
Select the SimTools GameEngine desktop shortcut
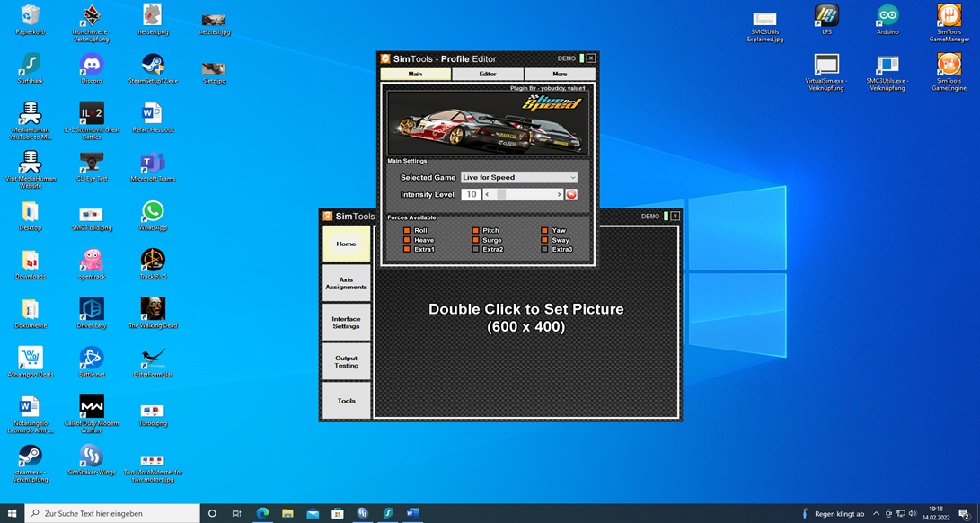949,72
